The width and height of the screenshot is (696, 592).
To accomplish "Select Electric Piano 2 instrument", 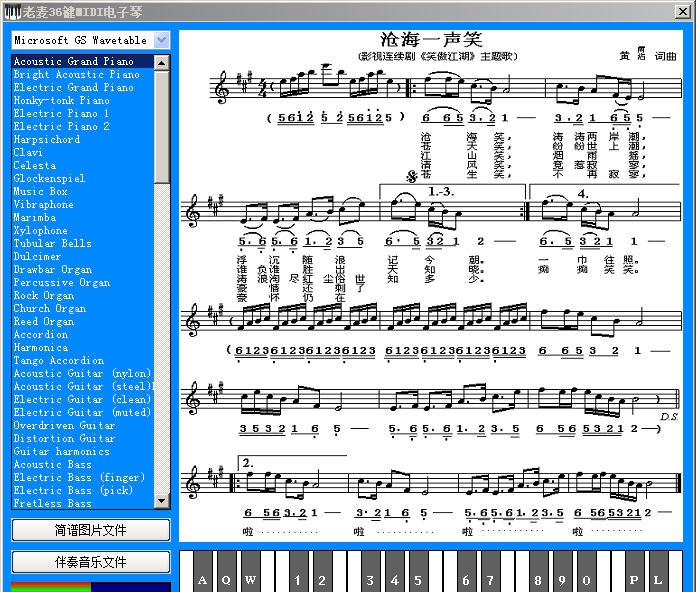I will click(83, 126).
